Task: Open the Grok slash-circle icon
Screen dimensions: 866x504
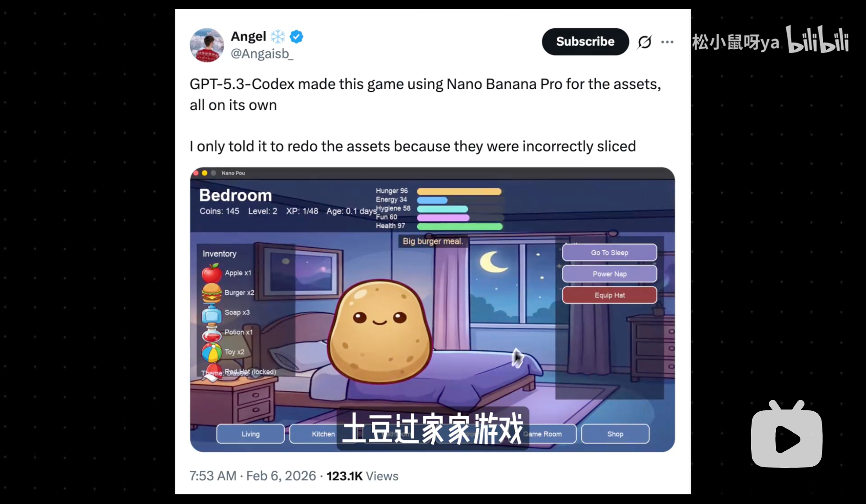Action: click(645, 42)
